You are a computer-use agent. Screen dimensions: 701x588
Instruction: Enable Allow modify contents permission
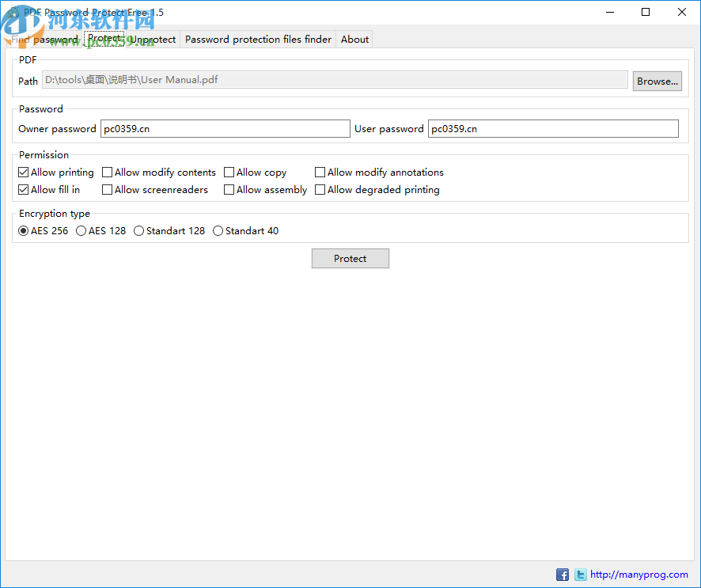pyautogui.click(x=107, y=172)
